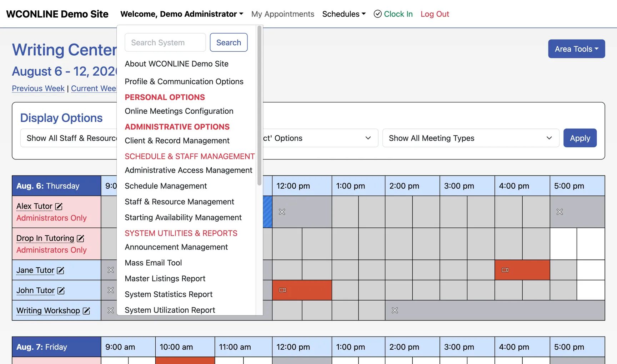617x364 pixels.
Task: Open Alex Tutor name link
Action: 34,206
